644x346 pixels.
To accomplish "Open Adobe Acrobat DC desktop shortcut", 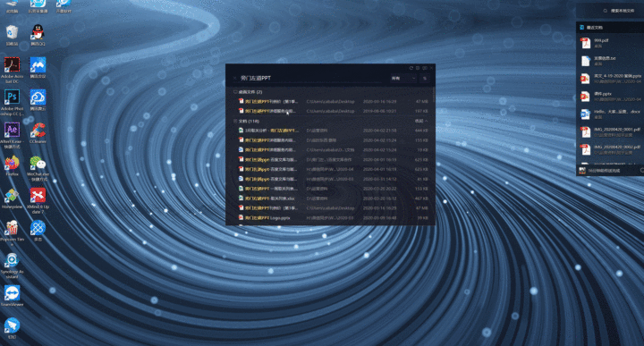I will (12, 71).
